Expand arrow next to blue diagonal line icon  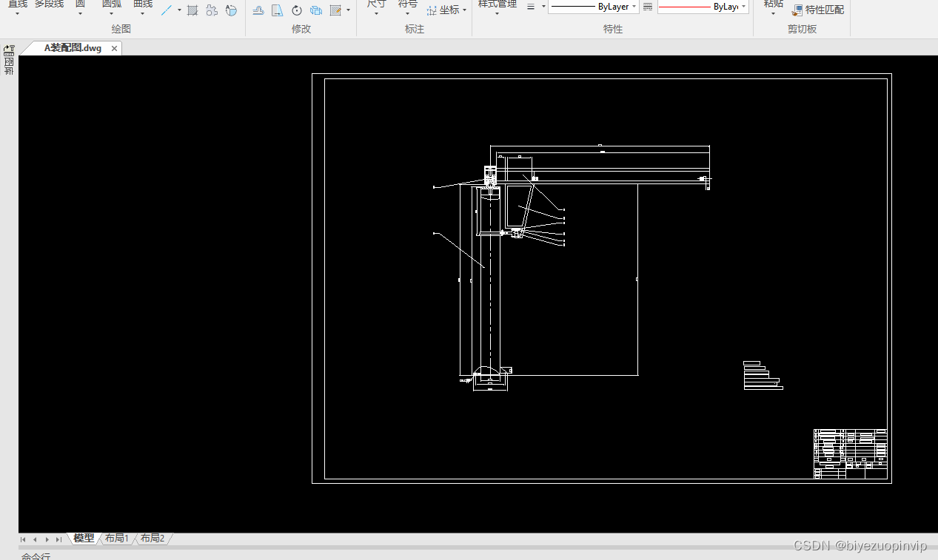[179, 10]
